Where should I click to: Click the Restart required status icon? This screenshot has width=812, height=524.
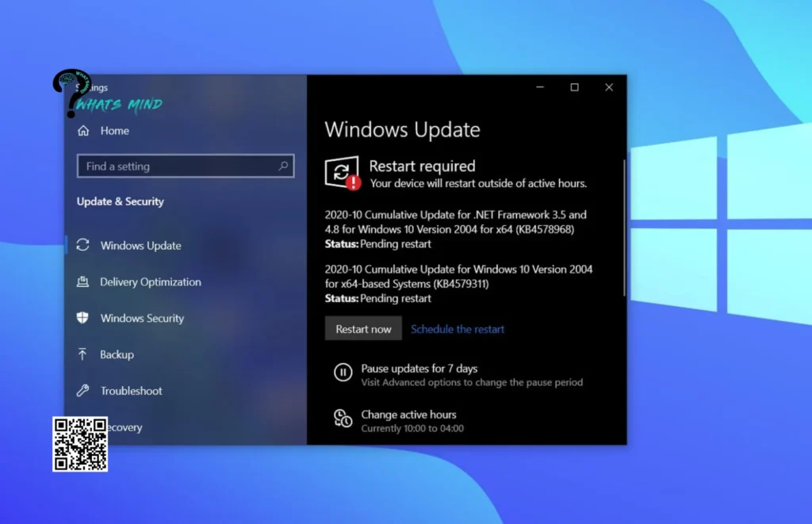pos(343,174)
